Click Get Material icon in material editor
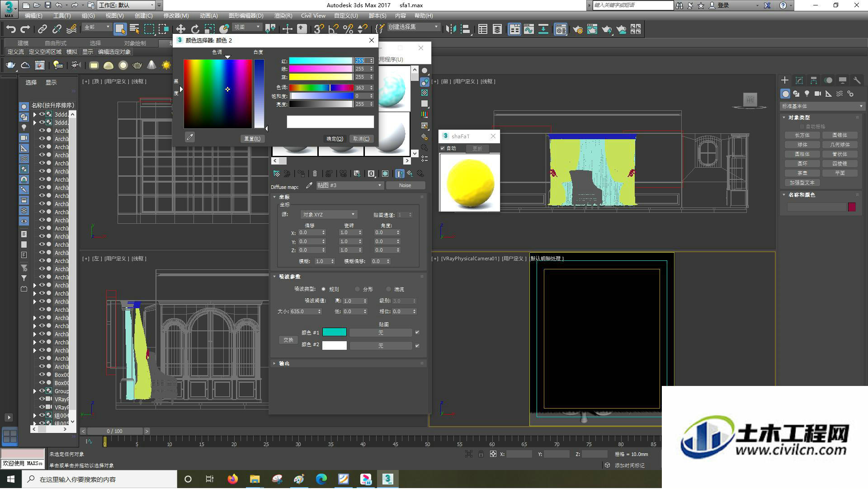 [x=277, y=174]
